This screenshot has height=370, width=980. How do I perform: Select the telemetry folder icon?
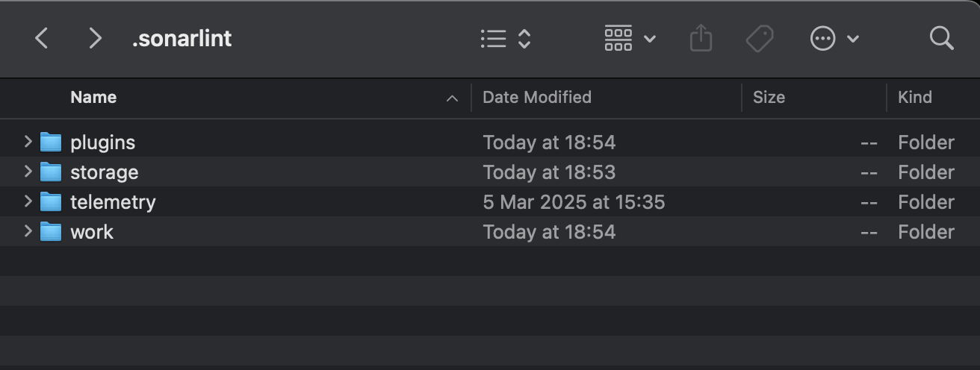click(51, 201)
